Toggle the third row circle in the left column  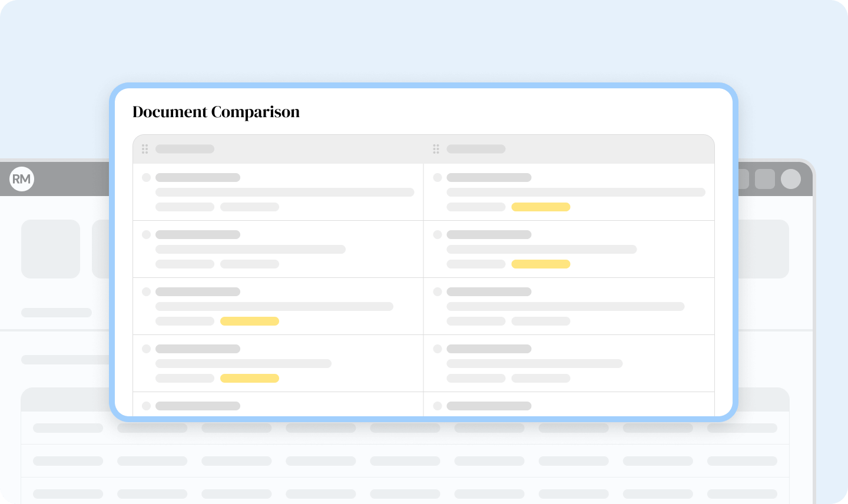coord(146,291)
